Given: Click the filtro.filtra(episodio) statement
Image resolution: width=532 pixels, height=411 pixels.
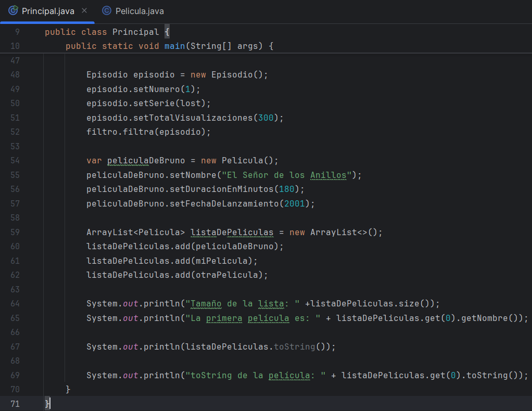Looking at the screenshot, I should tap(148, 132).
